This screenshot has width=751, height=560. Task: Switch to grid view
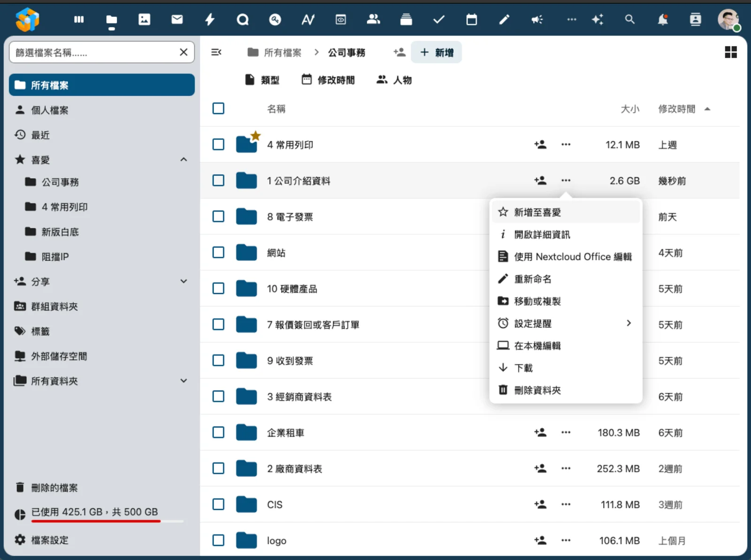(x=731, y=52)
